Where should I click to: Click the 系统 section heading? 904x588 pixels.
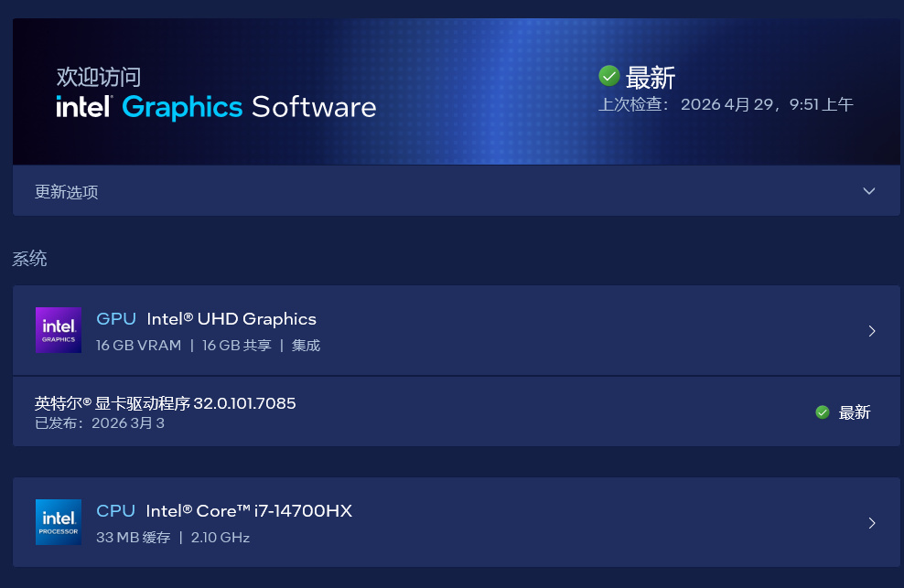[x=29, y=258]
